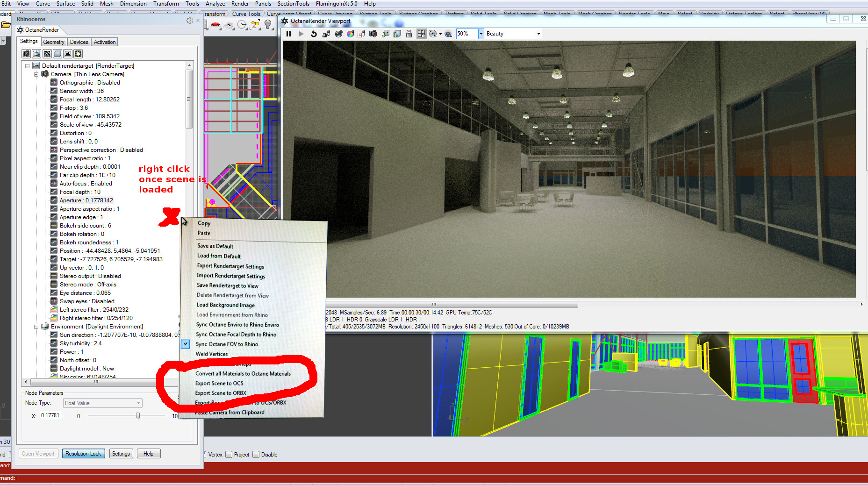Select the material picker sphere icon
The height and width of the screenshot is (485, 868).
(338, 34)
